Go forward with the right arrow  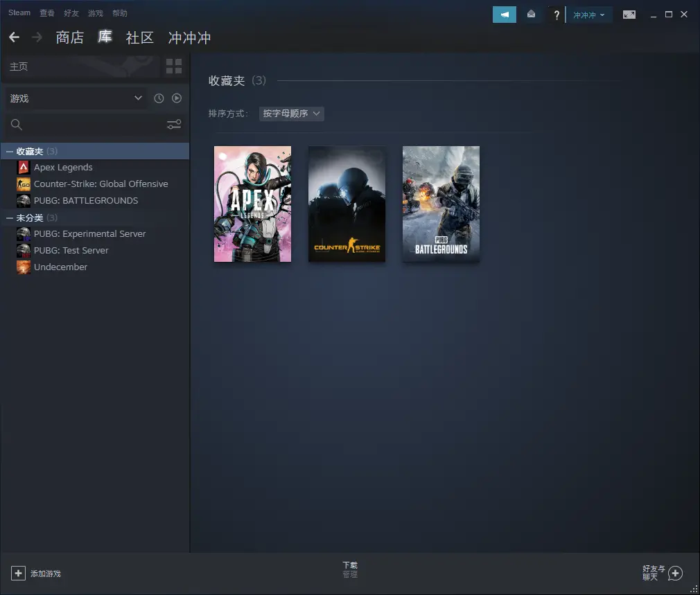coord(37,37)
